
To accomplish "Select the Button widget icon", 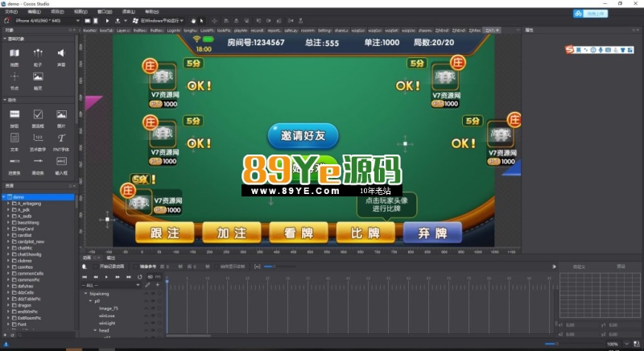I will [14, 114].
